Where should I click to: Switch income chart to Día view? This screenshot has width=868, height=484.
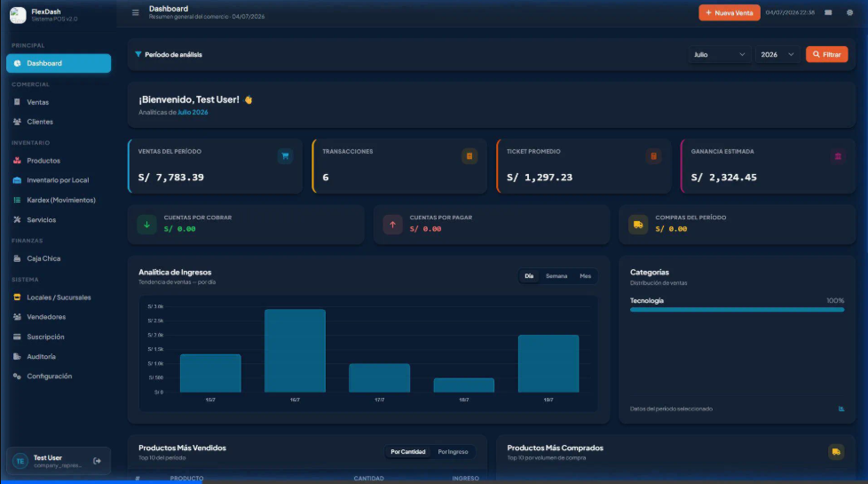(529, 276)
